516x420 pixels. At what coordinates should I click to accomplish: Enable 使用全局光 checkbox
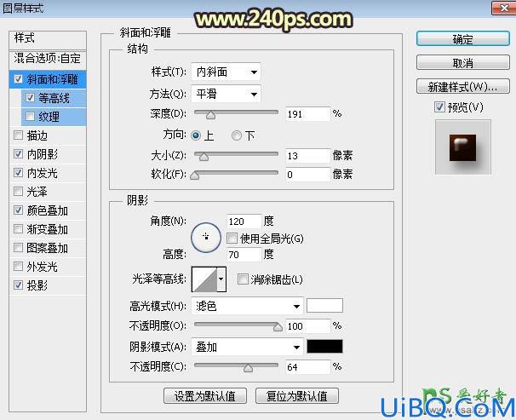tap(232, 239)
